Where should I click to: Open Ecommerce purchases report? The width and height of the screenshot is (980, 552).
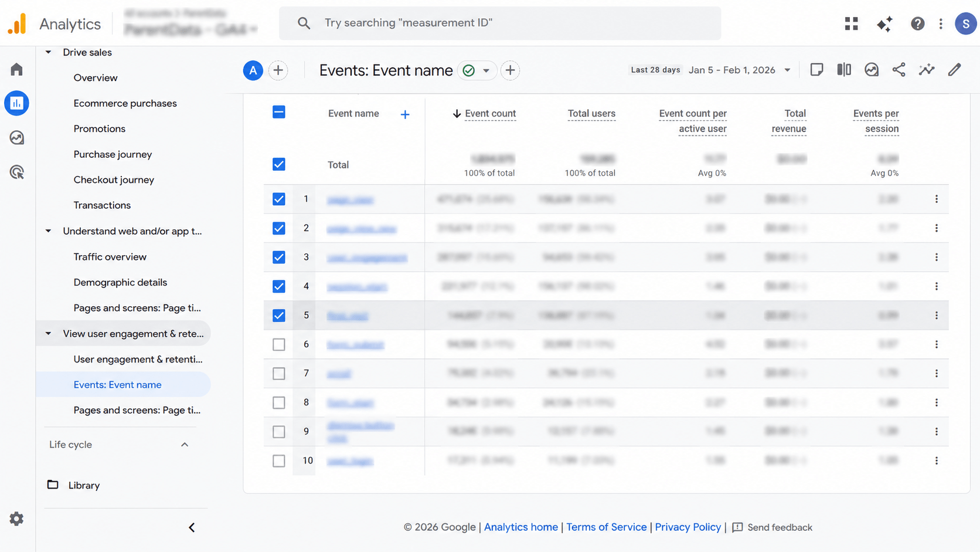point(125,103)
